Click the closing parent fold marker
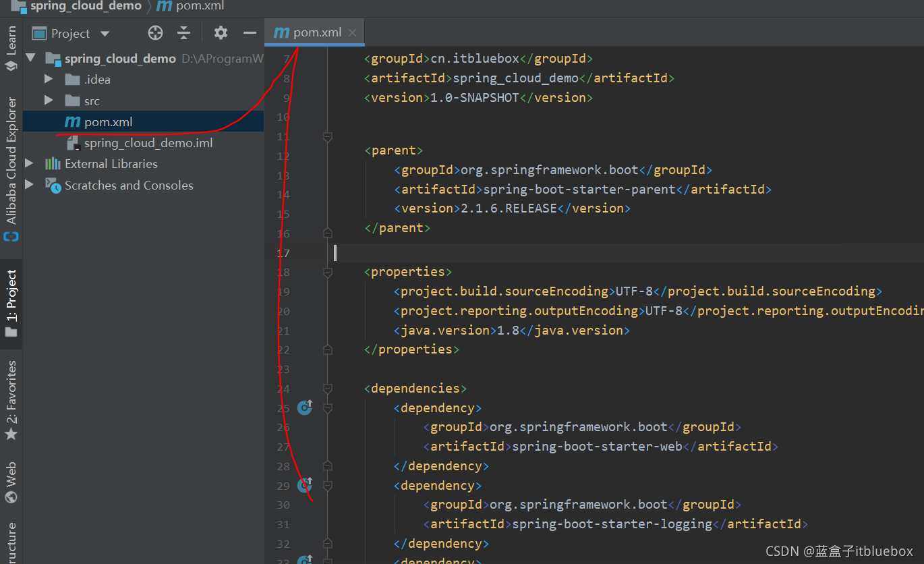 [x=328, y=233]
